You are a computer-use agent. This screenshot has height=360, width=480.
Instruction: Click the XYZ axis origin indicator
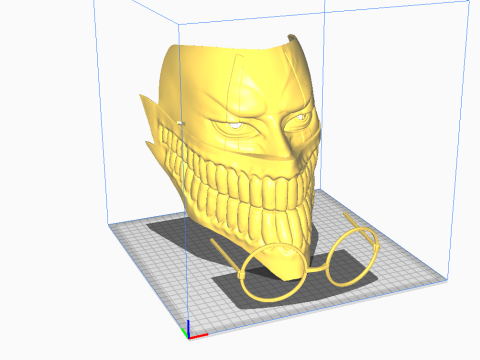pyautogui.click(x=194, y=330)
